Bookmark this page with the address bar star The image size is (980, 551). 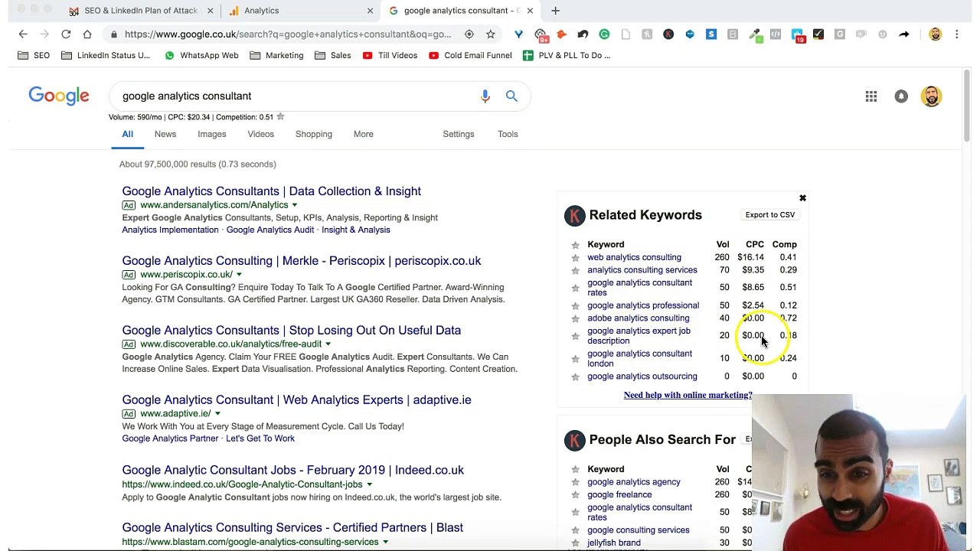click(491, 34)
